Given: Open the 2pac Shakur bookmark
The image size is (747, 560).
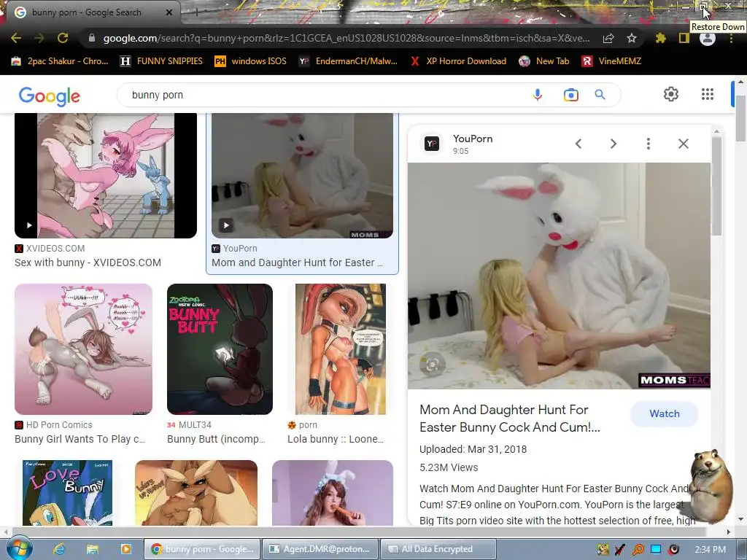Looking at the screenshot, I should (60, 61).
